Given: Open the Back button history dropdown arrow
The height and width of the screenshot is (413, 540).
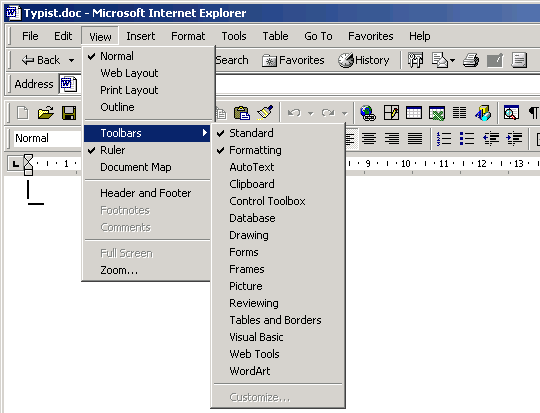Looking at the screenshot, I should pyautogui.click(x=71, y=60).
